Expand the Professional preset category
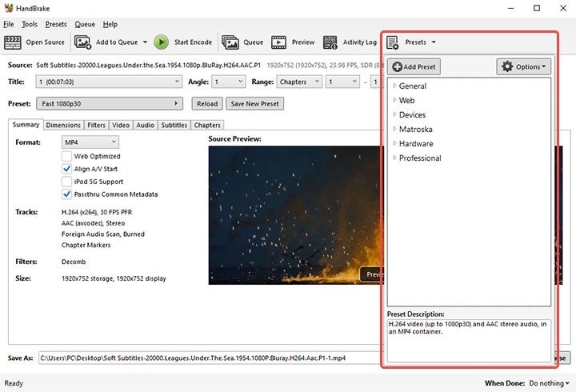This screenshot has width=576, height=392. click(394, 158)
